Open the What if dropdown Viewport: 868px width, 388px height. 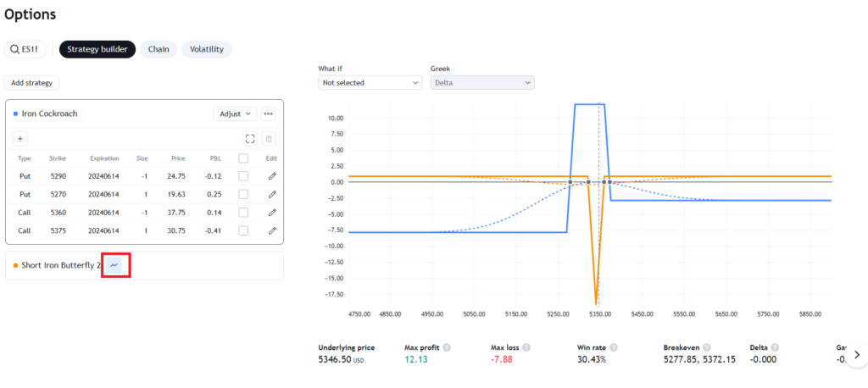coord(370,82)
